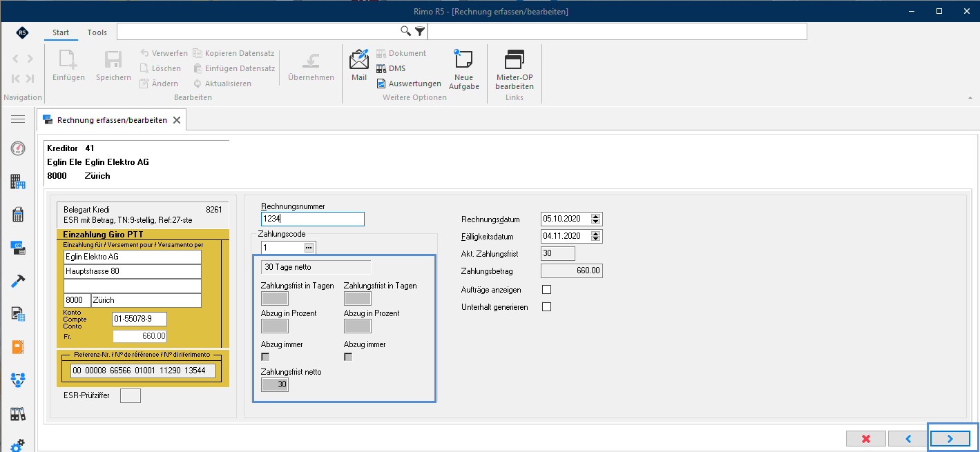Open Mieter-OP bearbeiten link
980x452 pixels.
[x=515, y=70]
